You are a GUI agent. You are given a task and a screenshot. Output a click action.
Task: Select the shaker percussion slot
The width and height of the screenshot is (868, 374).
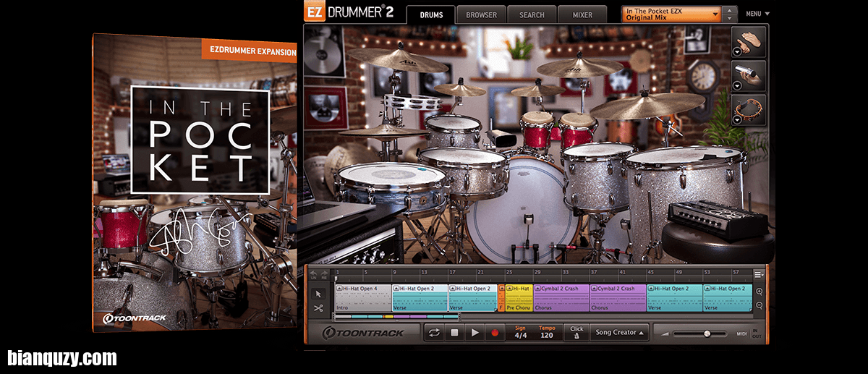[x=749, y=76]
